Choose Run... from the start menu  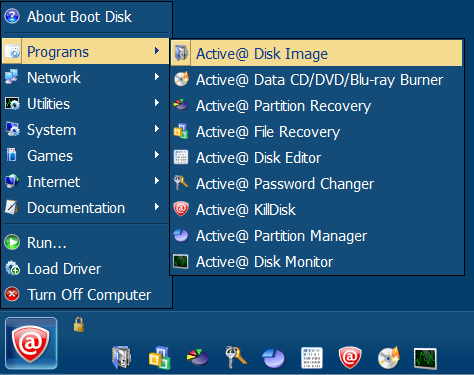(86, 243)
